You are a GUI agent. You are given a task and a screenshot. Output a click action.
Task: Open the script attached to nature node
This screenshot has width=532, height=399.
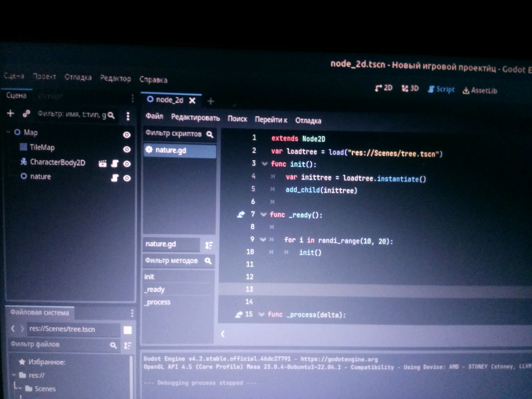tap(115, 178)
